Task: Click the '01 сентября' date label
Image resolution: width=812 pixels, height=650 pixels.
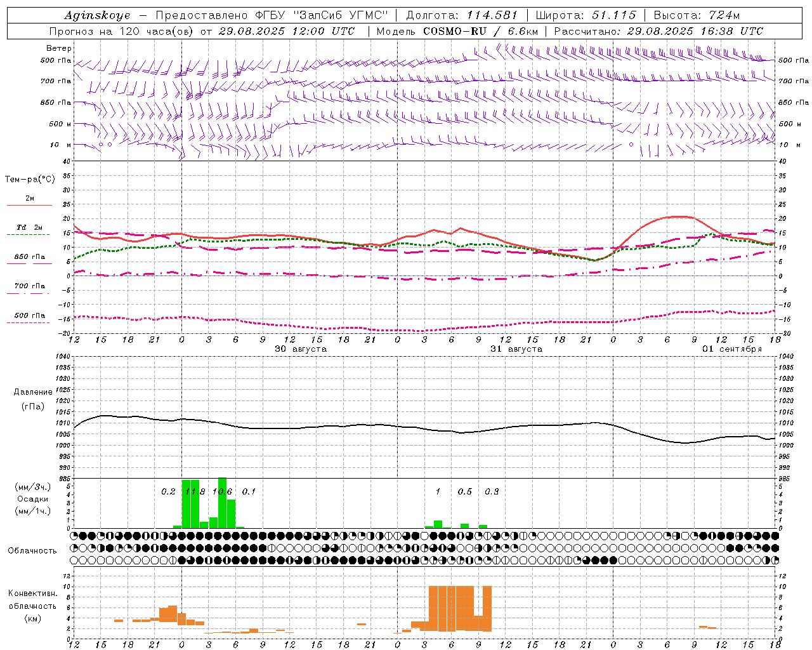Action: tap(732, 349)
